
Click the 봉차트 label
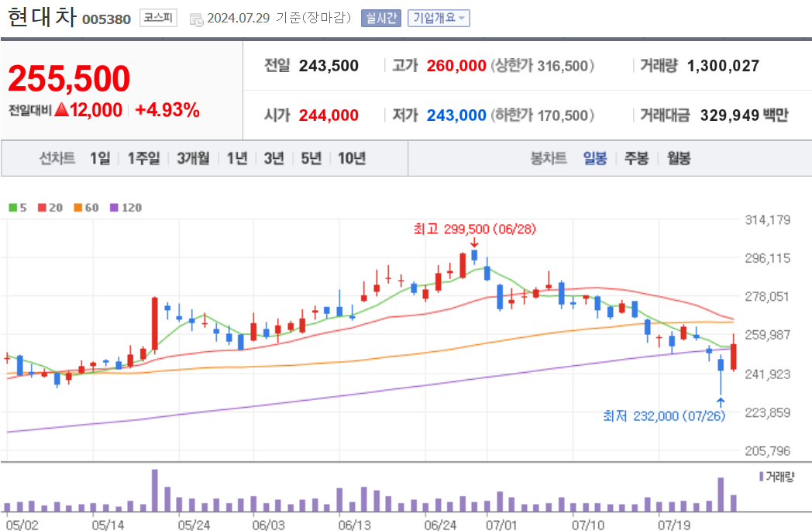(x=549, y=158)
